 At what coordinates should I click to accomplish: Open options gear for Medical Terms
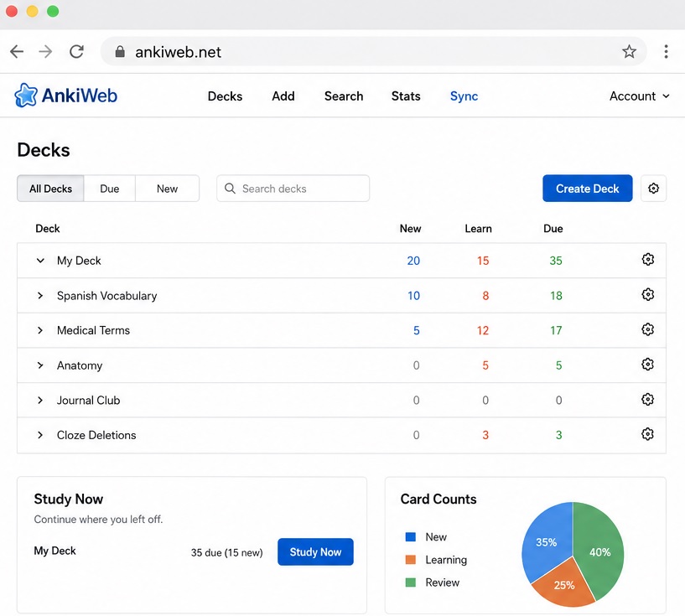pyautogui.click(x=648, y=329)
